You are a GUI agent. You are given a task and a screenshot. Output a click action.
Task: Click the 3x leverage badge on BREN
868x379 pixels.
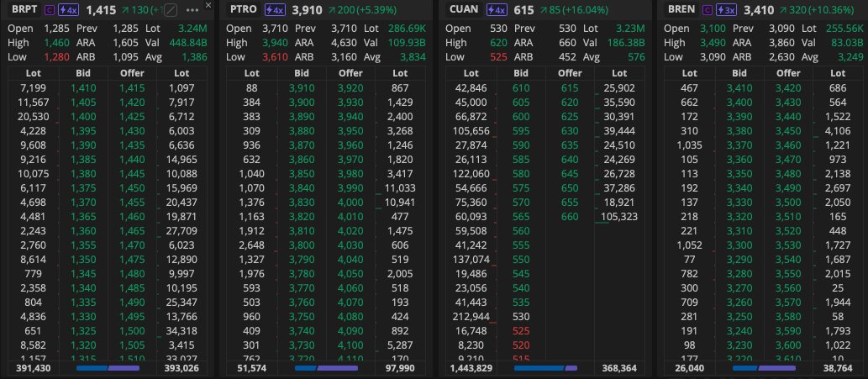[726, 10]
